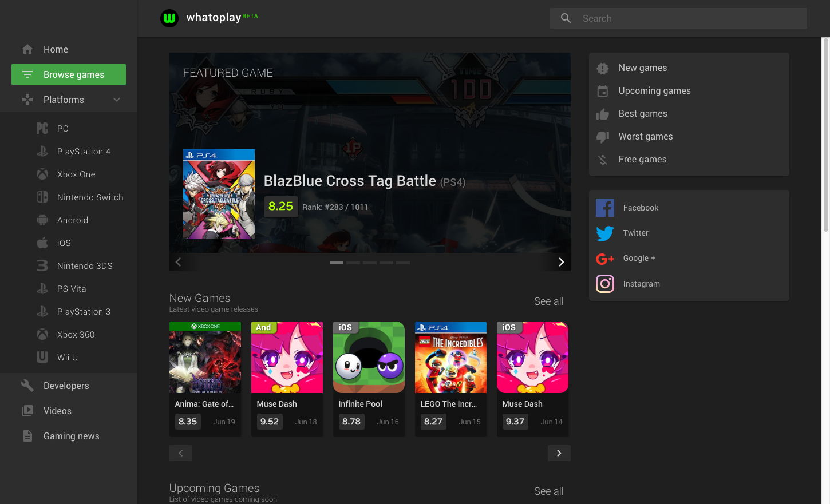The image size is (830, 504).
Task: Click the Home house icon
Action: (x=27, y=49)
